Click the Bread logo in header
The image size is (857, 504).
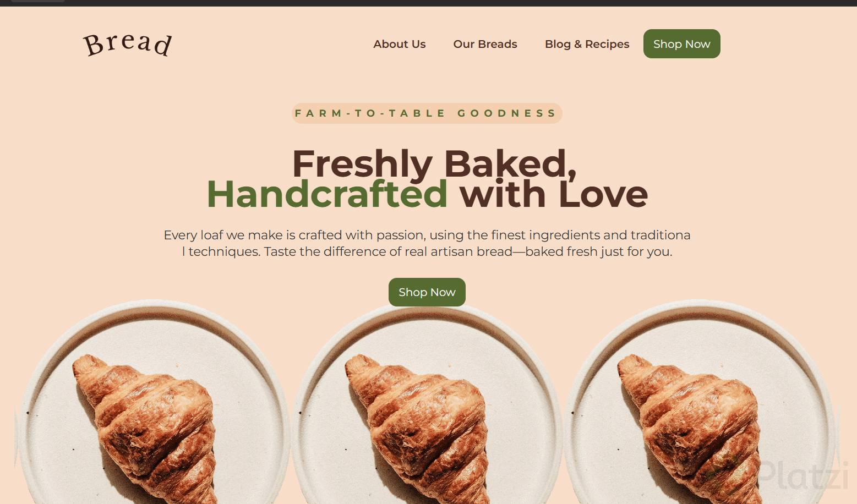127,44
